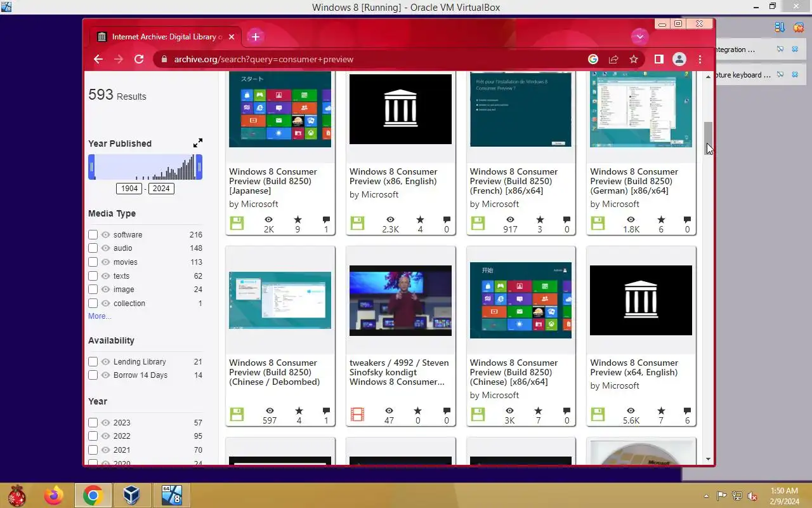812x508 pixels.
Task: Check the texts media type checkbox
Action: pyautogui.click(x=93, y=276)
